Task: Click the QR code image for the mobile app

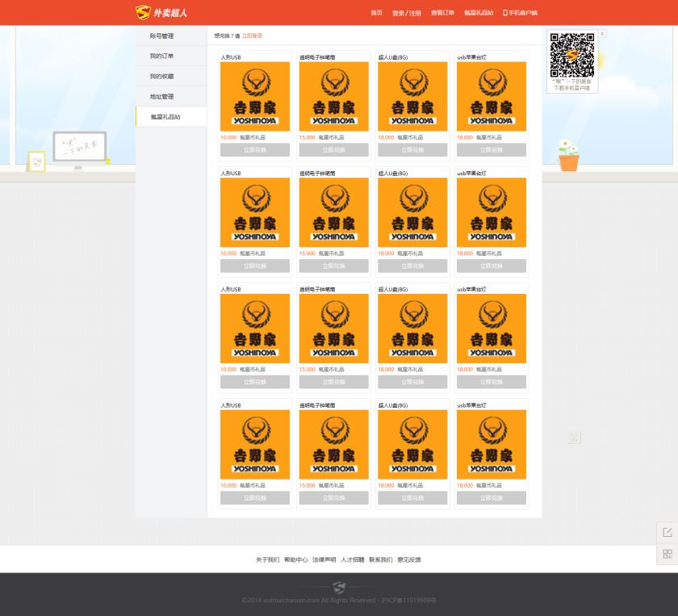Action: 572,55
